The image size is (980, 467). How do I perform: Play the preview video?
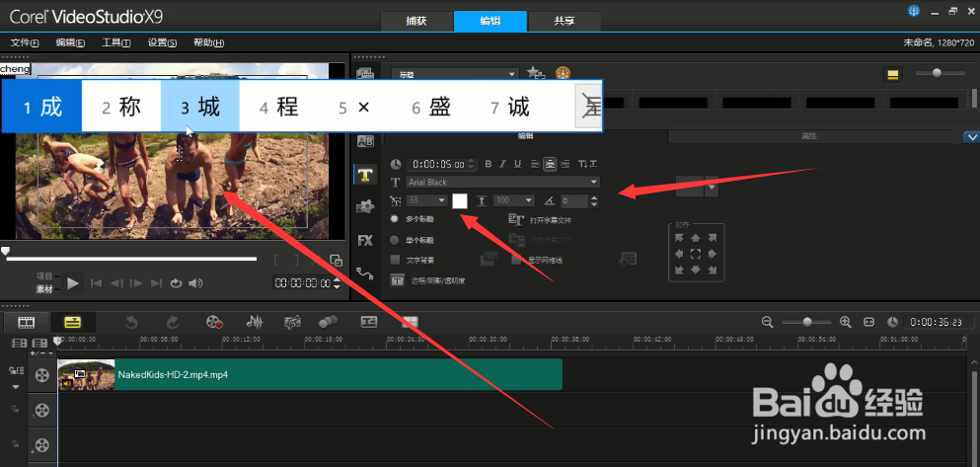tap(73, 283)
